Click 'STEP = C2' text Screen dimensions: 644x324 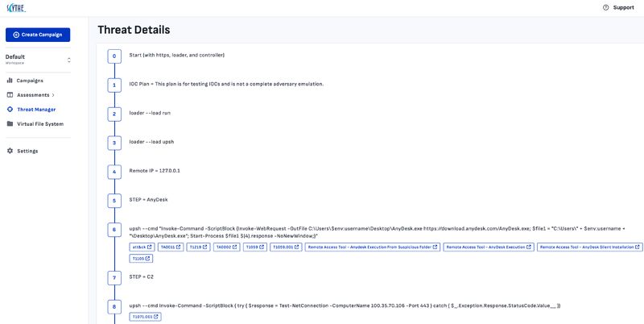[142, 276]
